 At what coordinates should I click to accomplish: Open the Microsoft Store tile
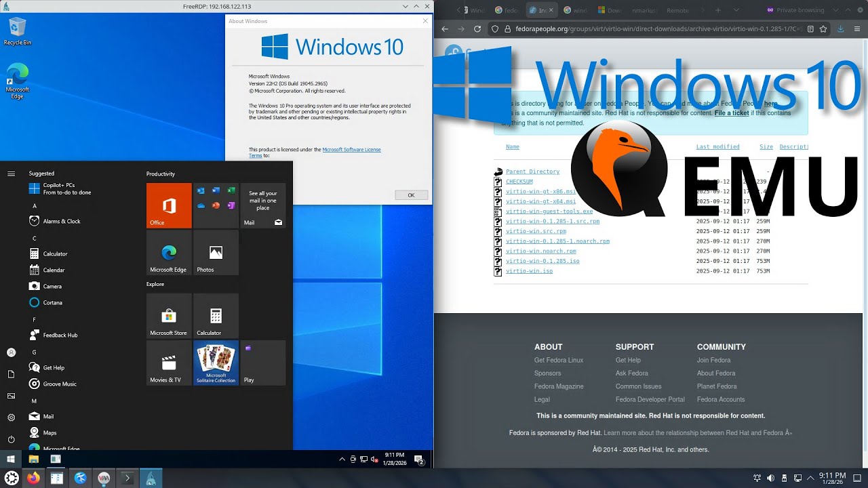click(x=169, y=316)
